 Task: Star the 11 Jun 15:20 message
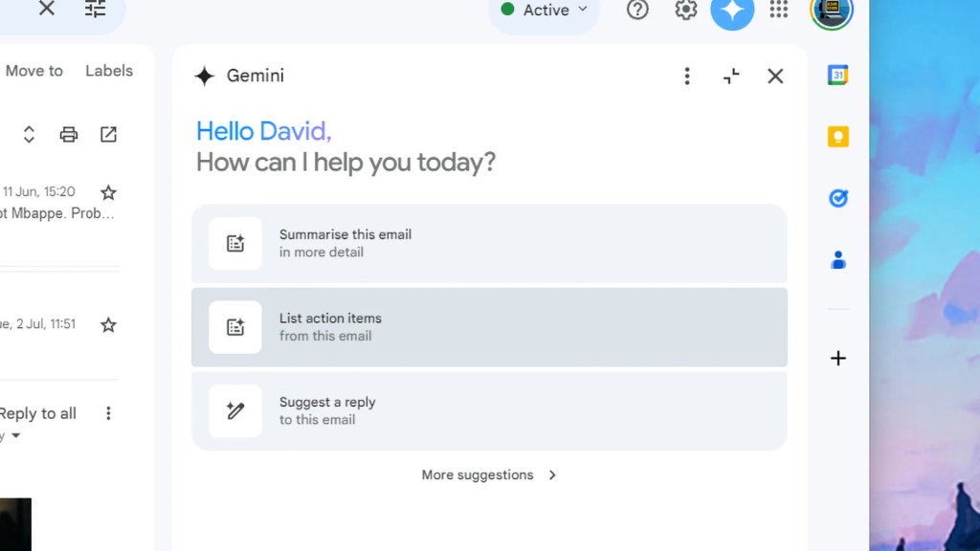tap(108, 192)
